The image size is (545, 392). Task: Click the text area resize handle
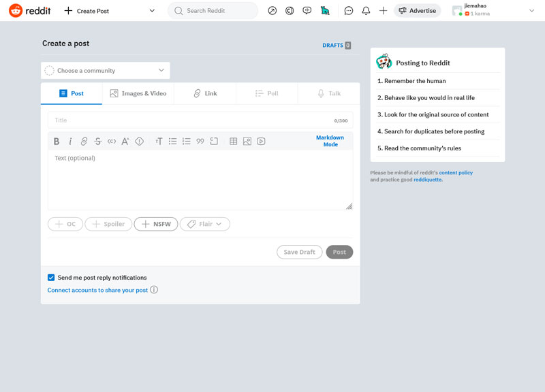tap(349, 206)
